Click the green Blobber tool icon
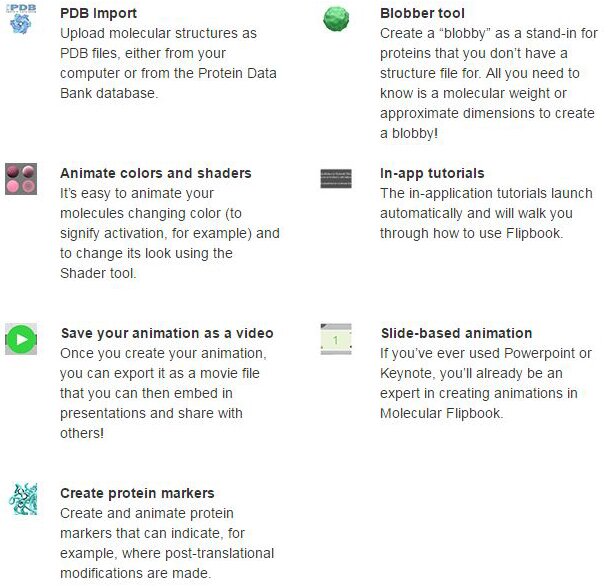 (337, 19)
